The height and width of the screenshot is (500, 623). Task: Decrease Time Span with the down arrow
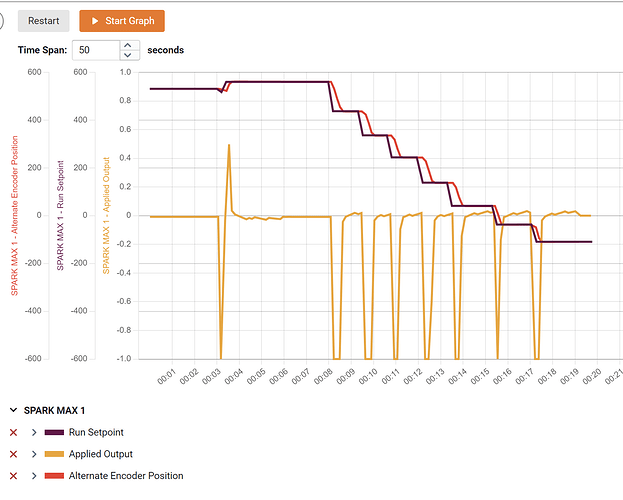128,55
